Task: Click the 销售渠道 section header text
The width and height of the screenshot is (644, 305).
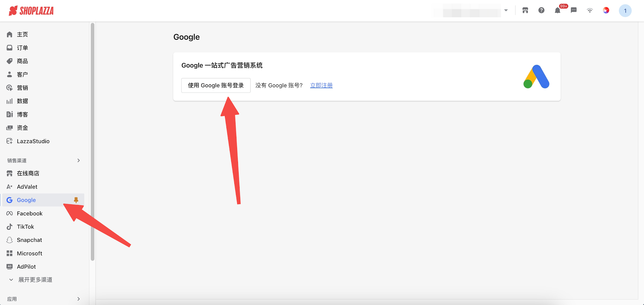Action: (x=17, y=161)
